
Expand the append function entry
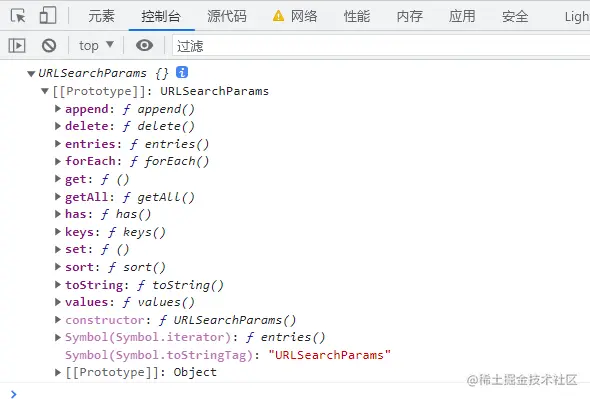(x=58, y=108)
